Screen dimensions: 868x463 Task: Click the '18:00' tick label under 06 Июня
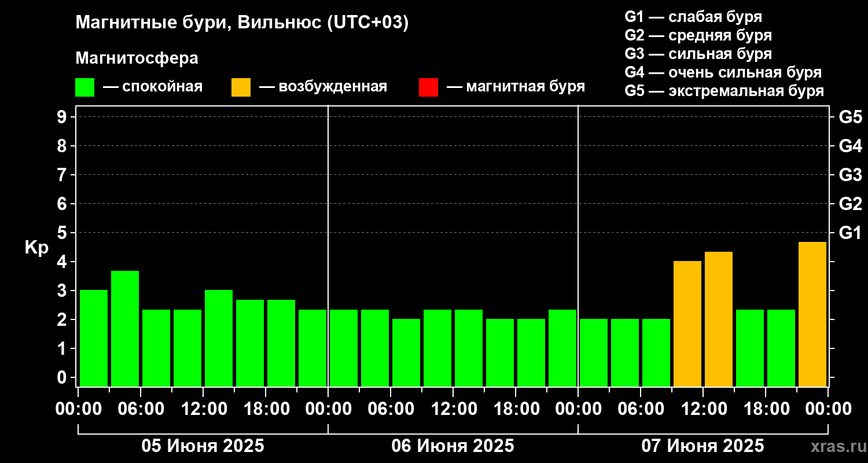click(x=516, y=409)
